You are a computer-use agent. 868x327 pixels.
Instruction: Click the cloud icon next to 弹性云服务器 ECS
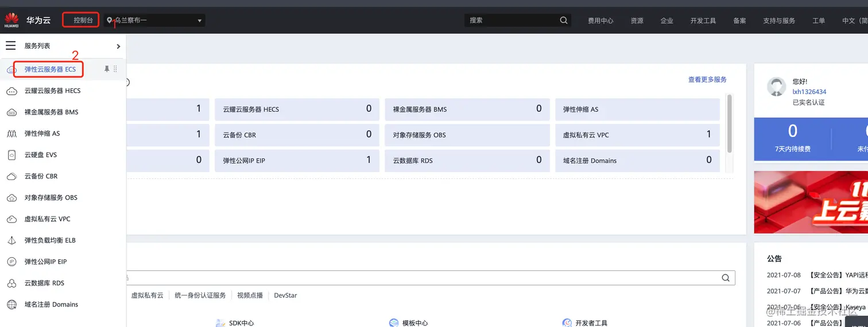pyautogui.click(x=11, y=69)
